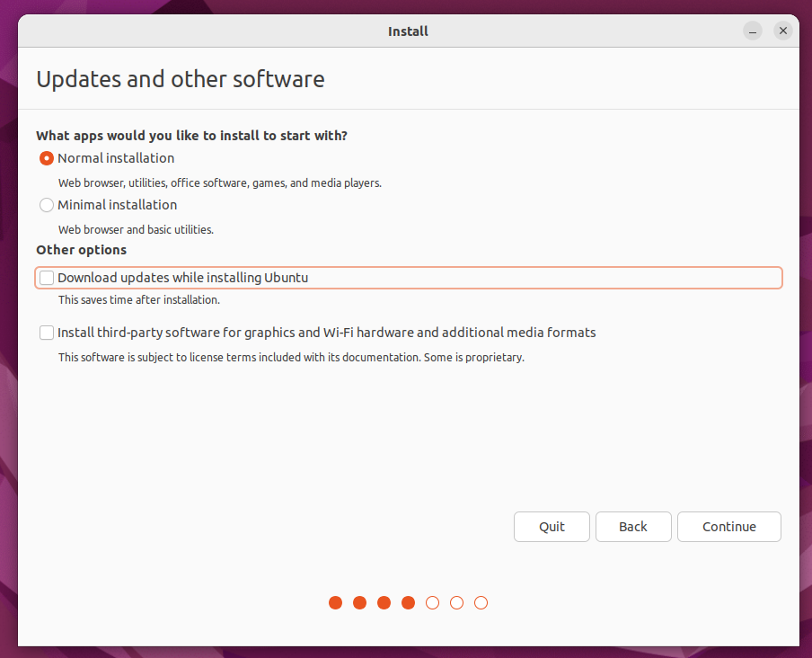
Task: Click the Minimal installation label text
Action: 118,205
